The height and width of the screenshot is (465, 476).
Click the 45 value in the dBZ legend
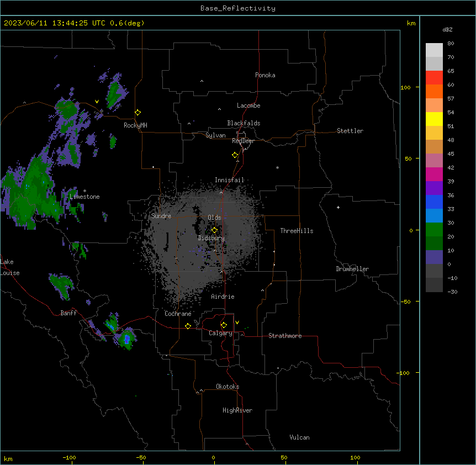451,154
